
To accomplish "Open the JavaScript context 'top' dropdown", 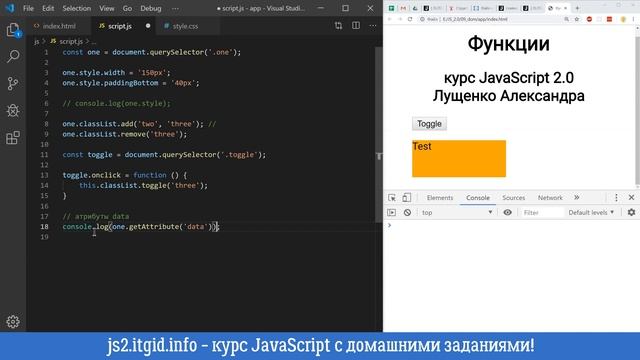I will [x=457, y=212].
